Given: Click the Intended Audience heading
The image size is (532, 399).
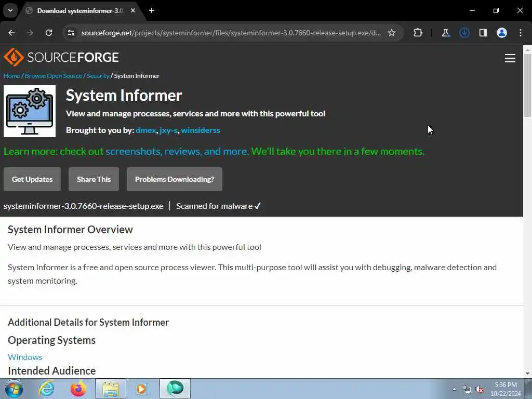Looking at the screenshot, I should [51, 371].
